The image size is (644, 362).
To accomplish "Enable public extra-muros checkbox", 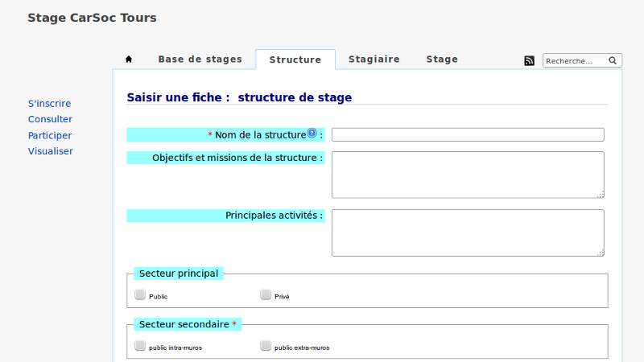I will coord(266,346).
